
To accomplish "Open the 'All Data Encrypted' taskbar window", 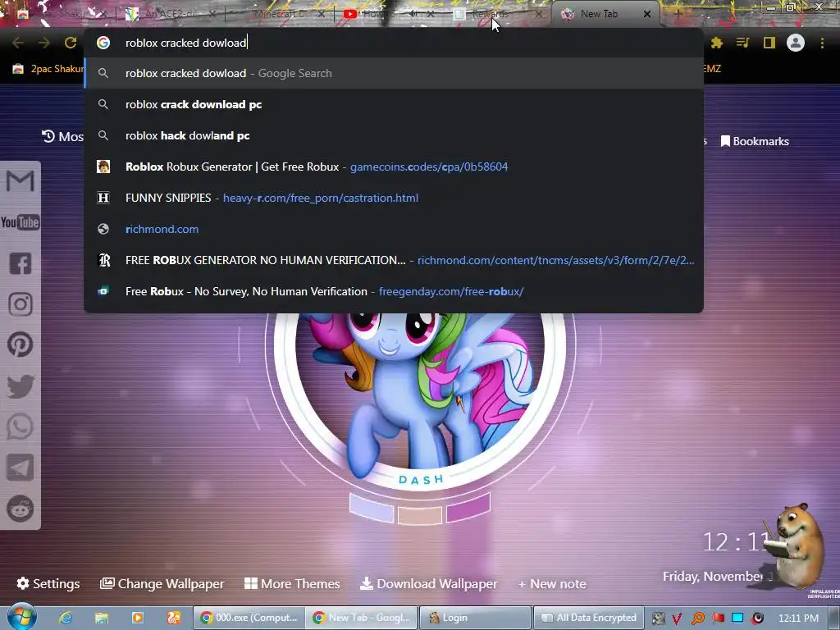I will click(588, 618).
